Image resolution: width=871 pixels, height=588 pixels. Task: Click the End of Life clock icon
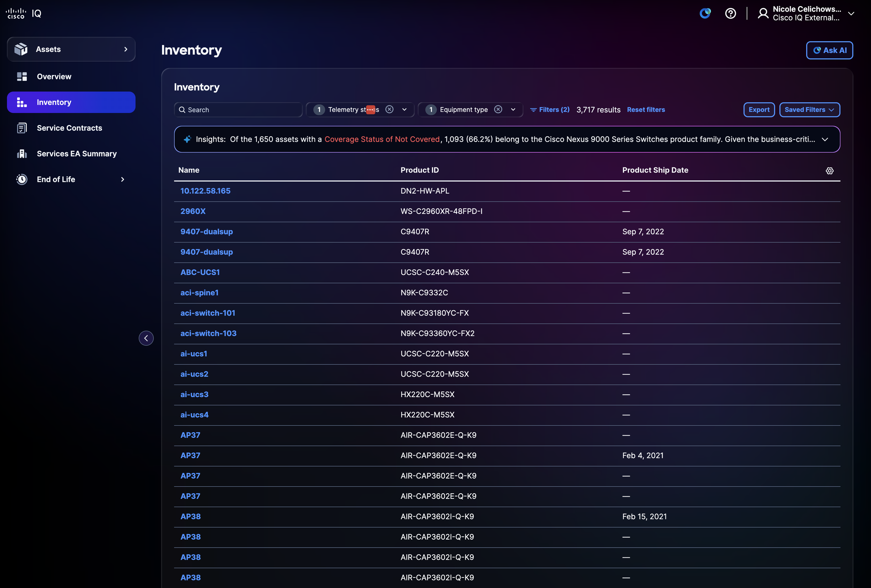click(x=22, y=179)
